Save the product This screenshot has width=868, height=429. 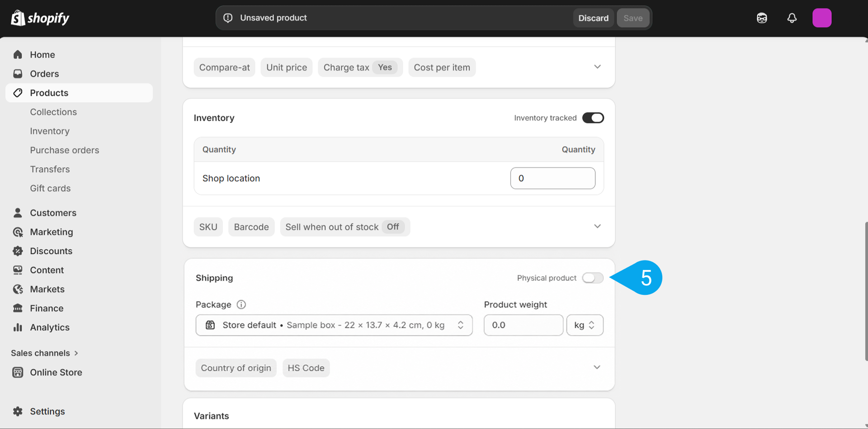[633, 18]
